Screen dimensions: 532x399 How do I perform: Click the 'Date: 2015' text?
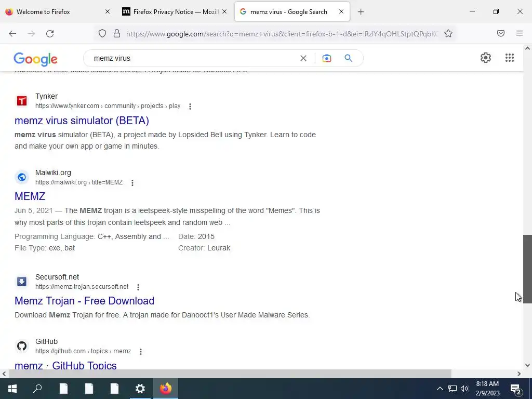(x=196, y=236)
